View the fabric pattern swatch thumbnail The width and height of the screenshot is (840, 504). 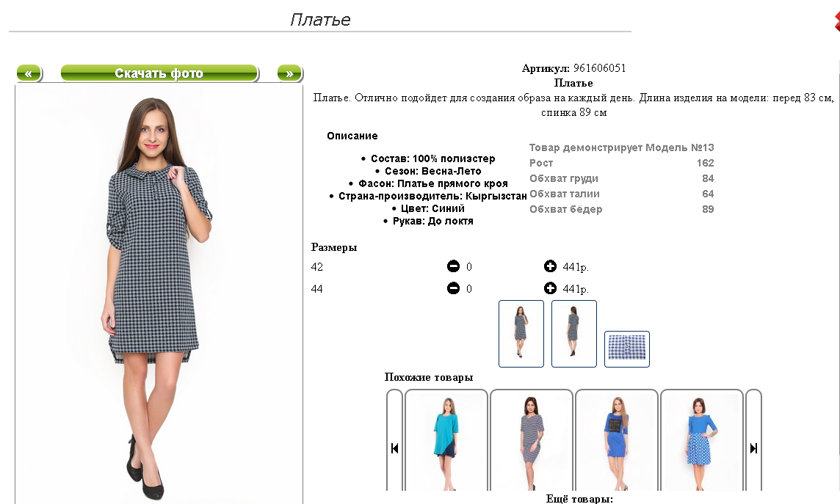pyautogui.click(x=627, y=349)
